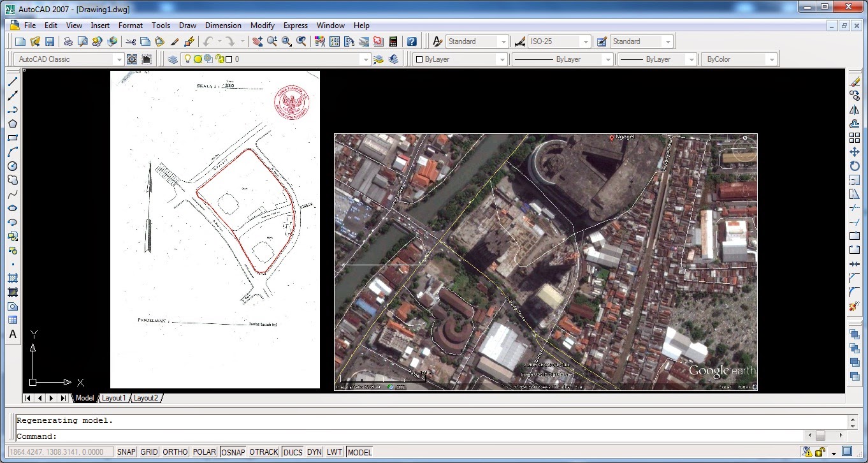This screenshot has width=868, height=463.
Task: Jump to the first layout tab arrow
Action: click(x=28, y=398)
